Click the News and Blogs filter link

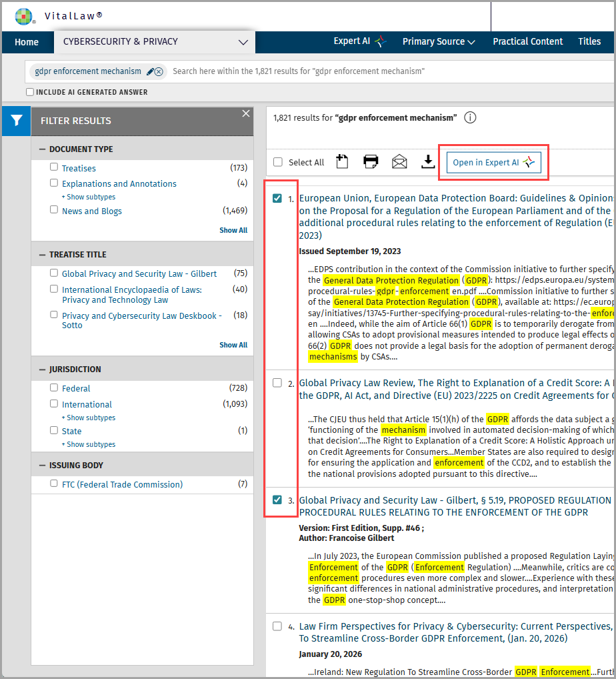click(x=92, y=211)
